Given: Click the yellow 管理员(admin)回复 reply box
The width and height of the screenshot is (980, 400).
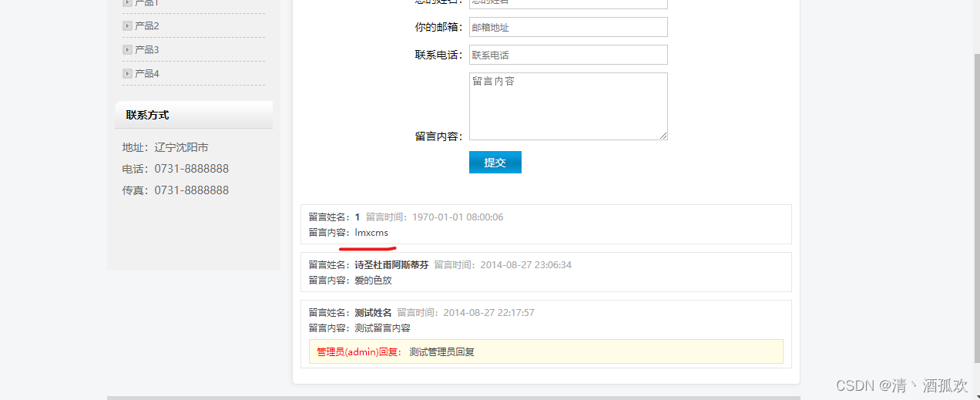Looking at the screenshot, I should coord(545,351).
